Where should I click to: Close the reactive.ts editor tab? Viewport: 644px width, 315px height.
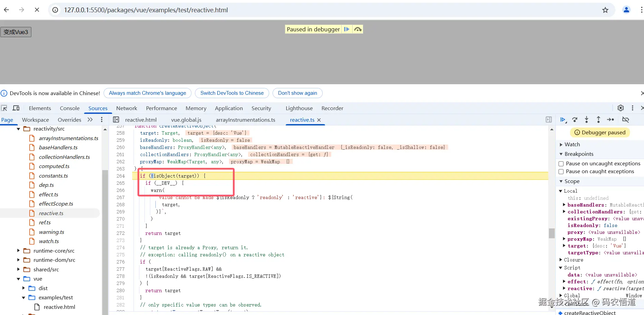tap(319, 120)
